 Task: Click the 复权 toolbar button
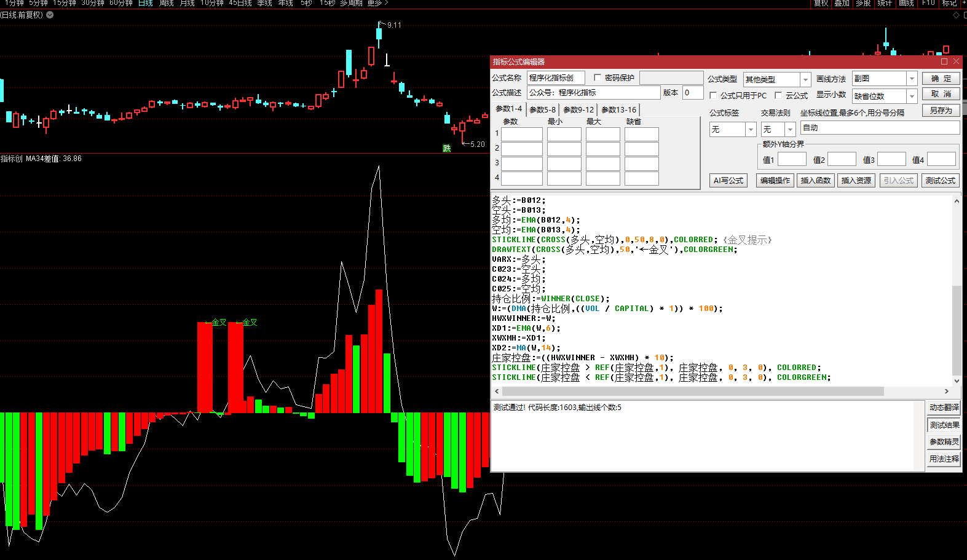pyautogui.click(x=821, y=3)
